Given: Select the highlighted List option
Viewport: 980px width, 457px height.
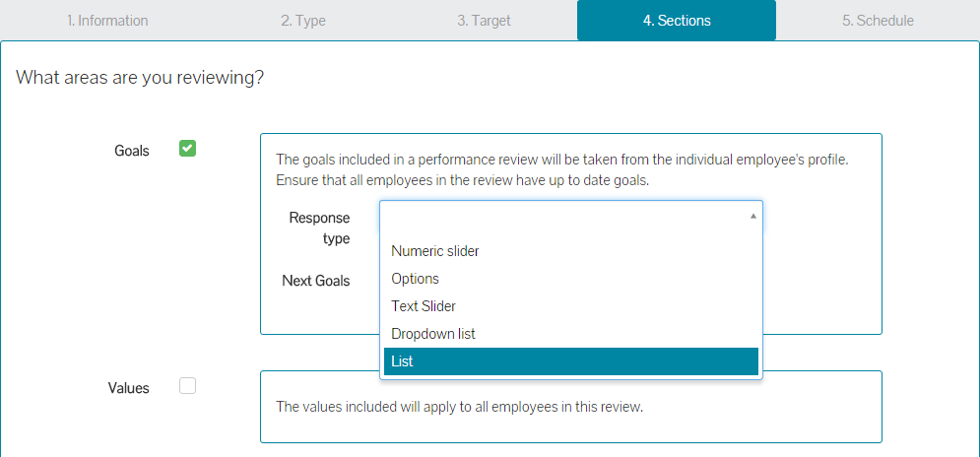Looking at the screenshot, I should [402, 361].
